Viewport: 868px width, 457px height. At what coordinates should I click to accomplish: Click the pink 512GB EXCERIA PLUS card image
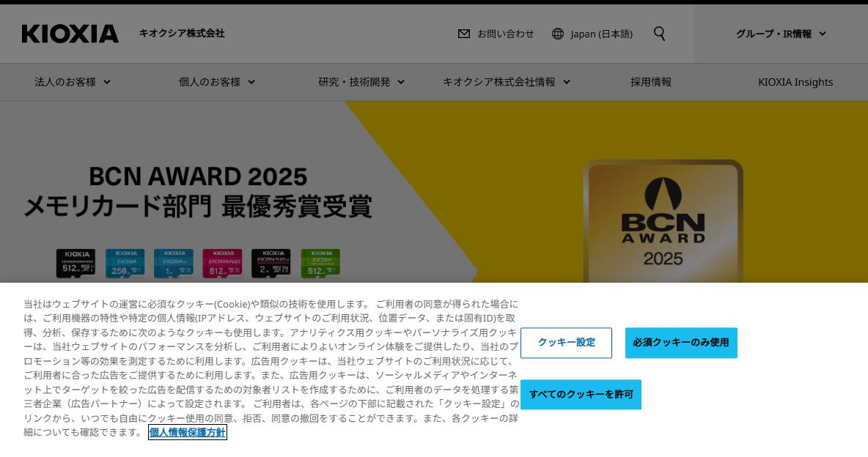[x=223, y=263]
